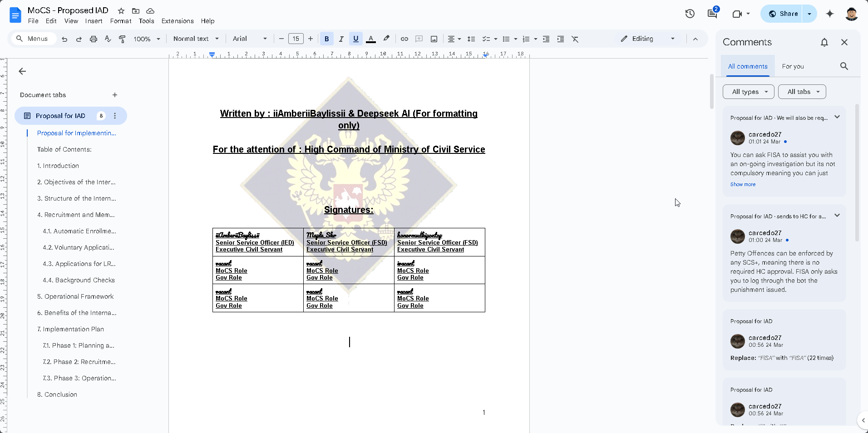
Task: Open Proposal for IAD tab options
Action: click(x=115, y=116)
